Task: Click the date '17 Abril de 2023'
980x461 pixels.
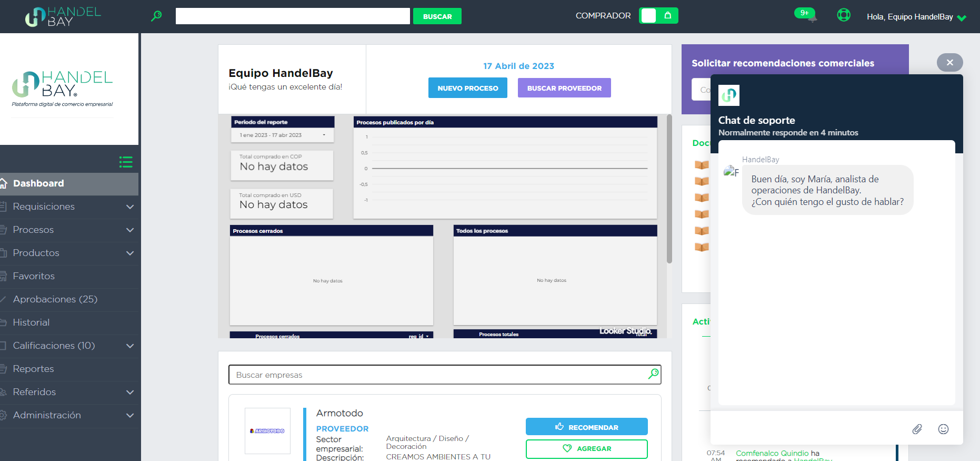Action: (518, 66)
